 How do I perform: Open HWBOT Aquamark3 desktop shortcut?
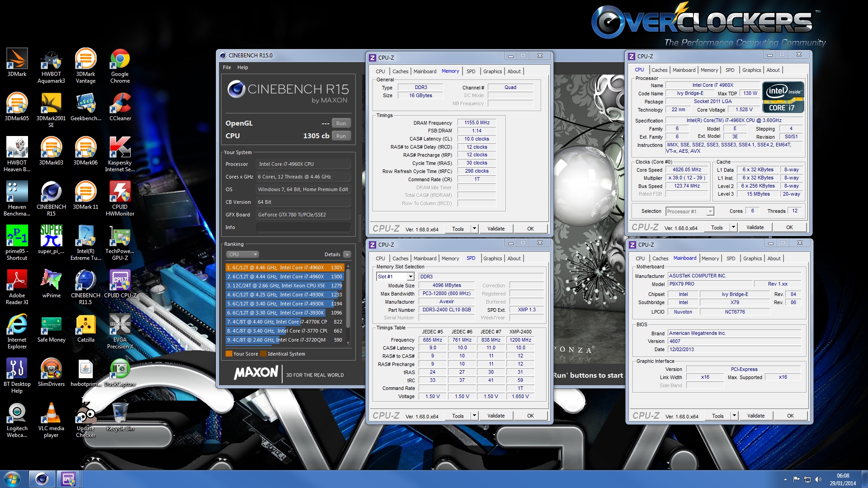pyautogui.click(x=51, y=66)
